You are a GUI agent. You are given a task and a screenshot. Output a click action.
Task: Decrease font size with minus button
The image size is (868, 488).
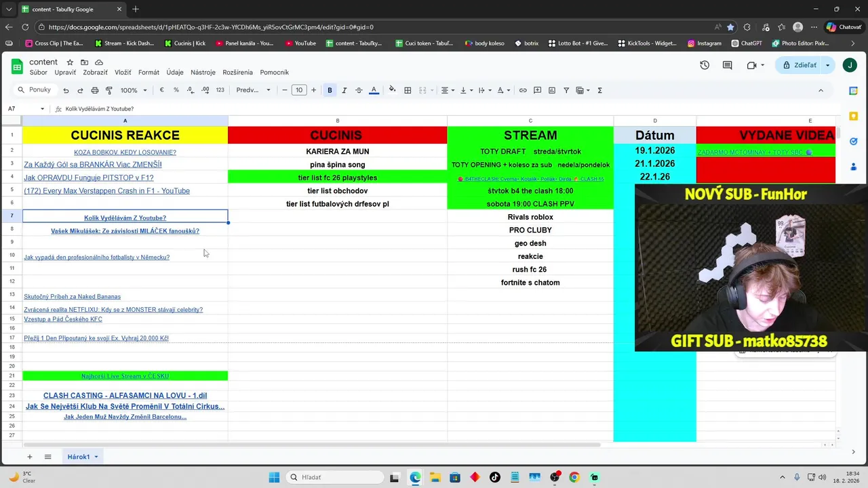pos(285,90)
